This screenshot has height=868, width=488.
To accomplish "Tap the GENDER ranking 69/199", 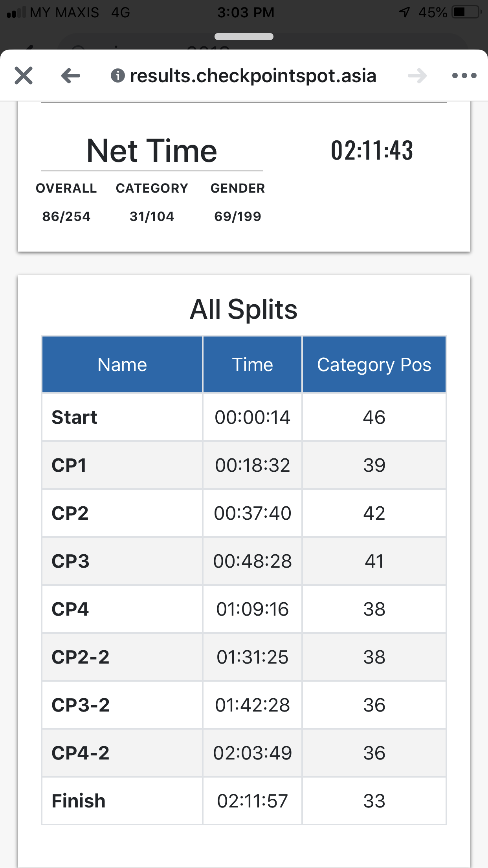I will click(238, 216).
